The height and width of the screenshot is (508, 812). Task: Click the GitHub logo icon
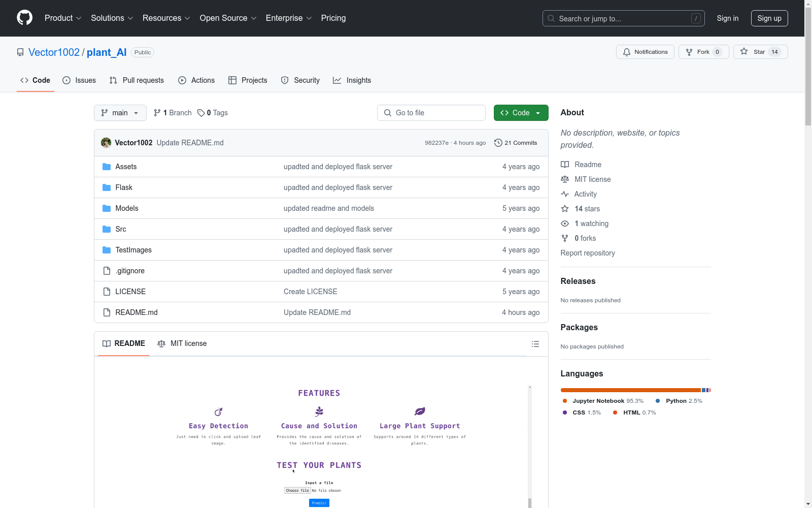tap(24, 18)
